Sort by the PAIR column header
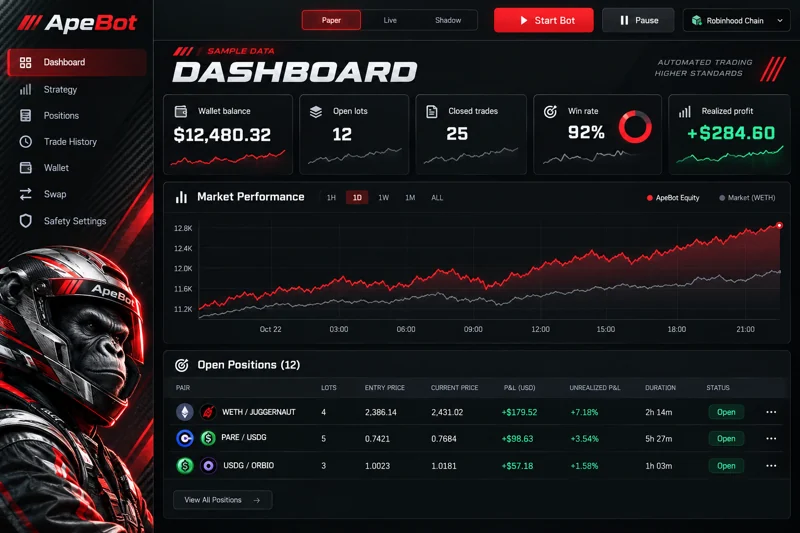This screenshot has width=800, height=533. point(183,388)
